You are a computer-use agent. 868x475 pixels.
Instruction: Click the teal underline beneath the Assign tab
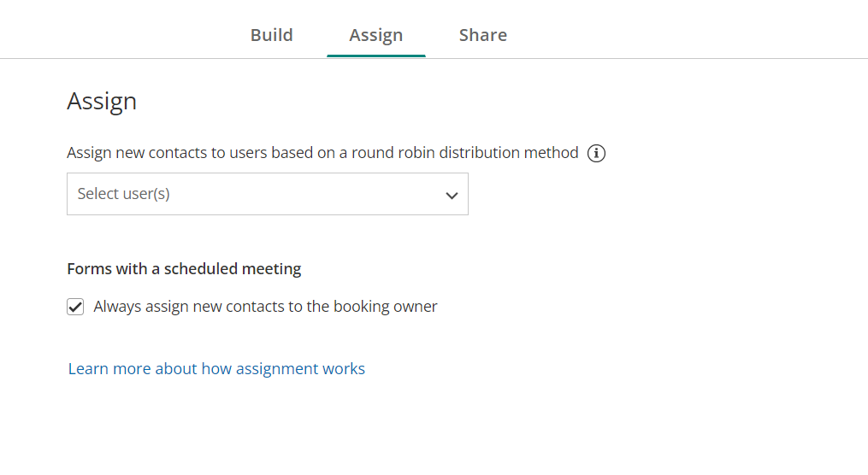[x=375, y=56]
